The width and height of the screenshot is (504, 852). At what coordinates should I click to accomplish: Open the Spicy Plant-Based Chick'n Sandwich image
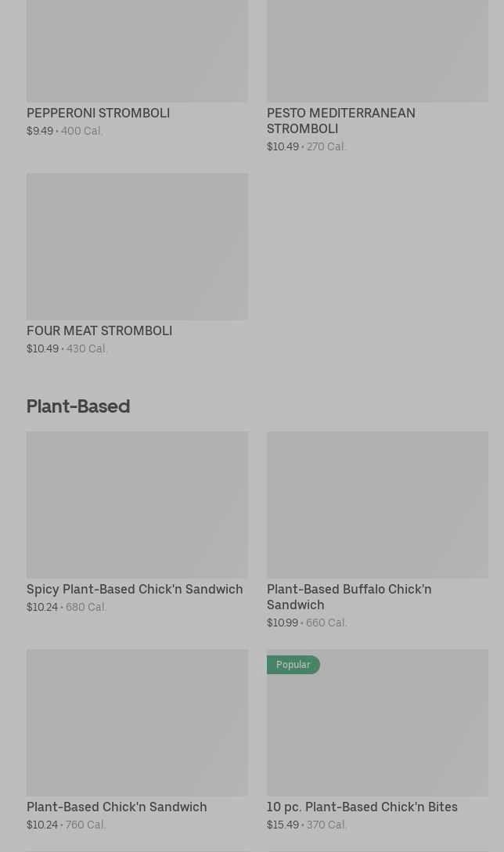pos(137,504)
